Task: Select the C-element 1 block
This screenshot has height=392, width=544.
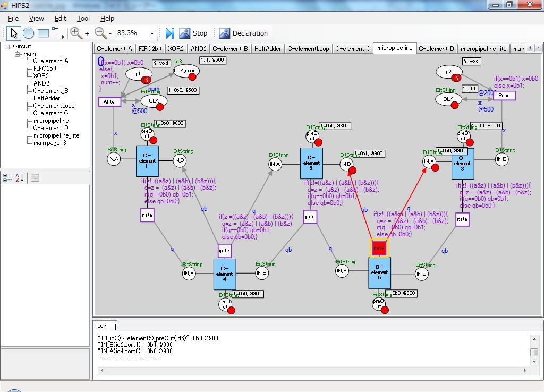Action: (x=147, y=161)
